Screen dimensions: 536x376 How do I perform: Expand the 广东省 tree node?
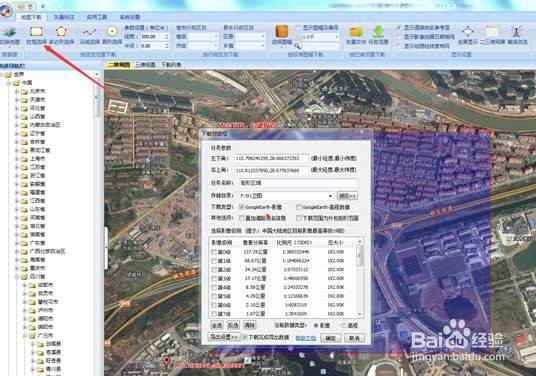click(x=16, y=243)
